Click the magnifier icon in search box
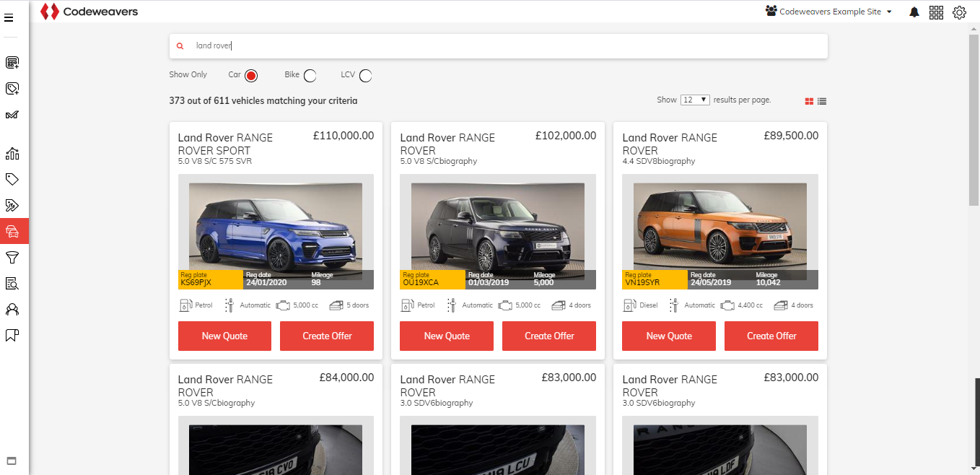The image size is (980, 475). pyautogui.click(x=180, y=45)
